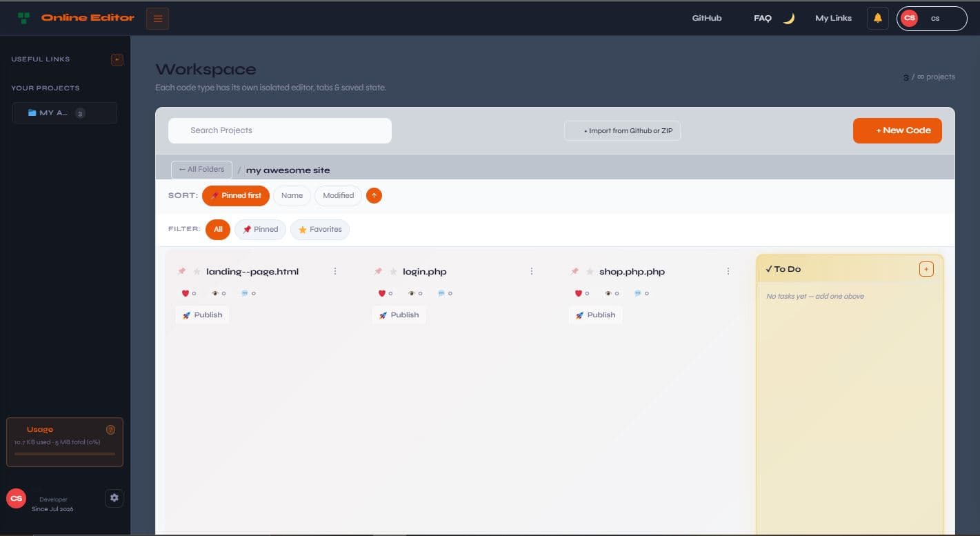Open settings gear in sidebar footer
This screenshot has height=536, width=980.
click(114, 497)
